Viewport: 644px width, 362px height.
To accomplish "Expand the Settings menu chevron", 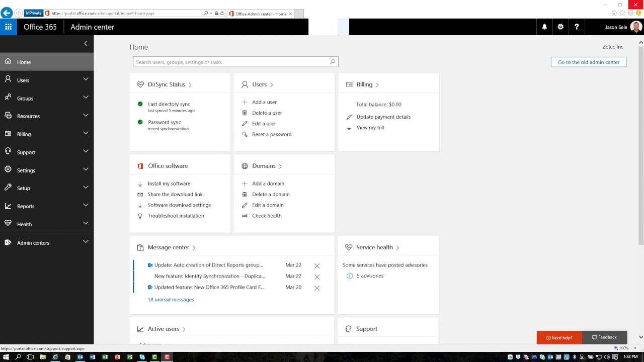I will click(86, 169).
